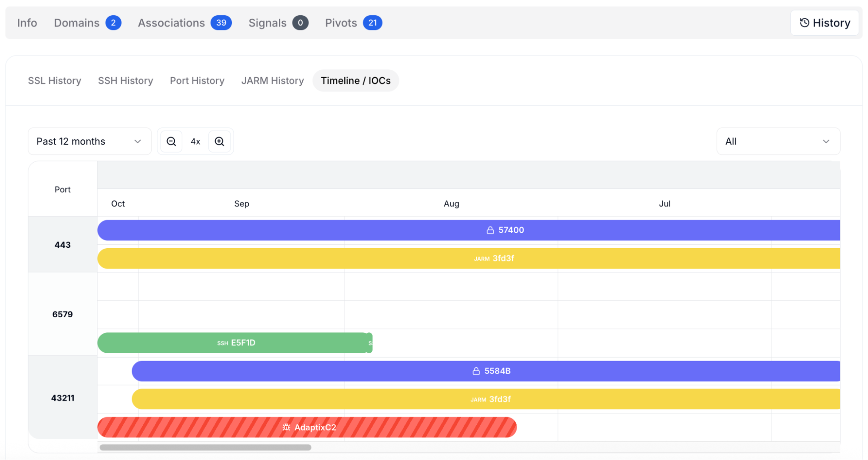Open the SSH History tab

[x=125, y=81]
